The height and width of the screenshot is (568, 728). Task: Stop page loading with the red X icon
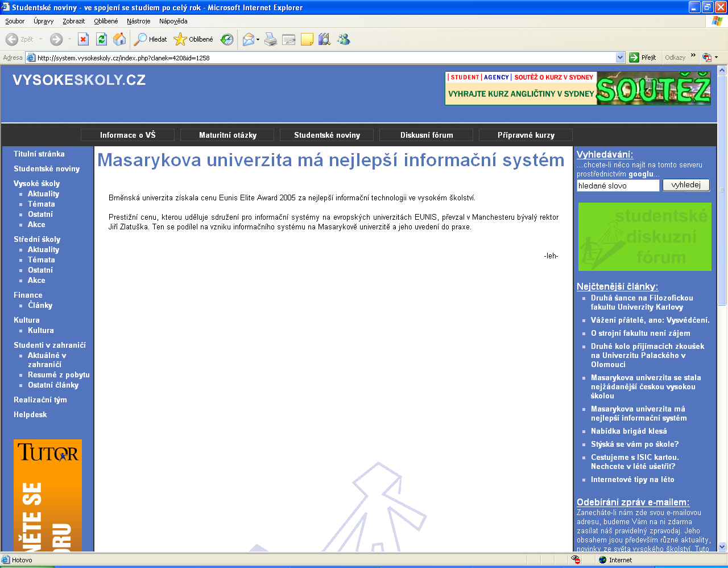tap(83, 39)
